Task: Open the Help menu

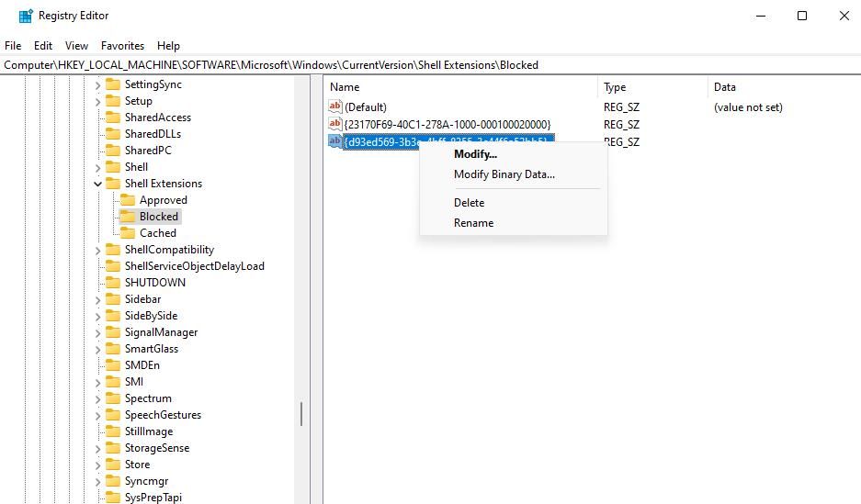Action: [168, 46]
